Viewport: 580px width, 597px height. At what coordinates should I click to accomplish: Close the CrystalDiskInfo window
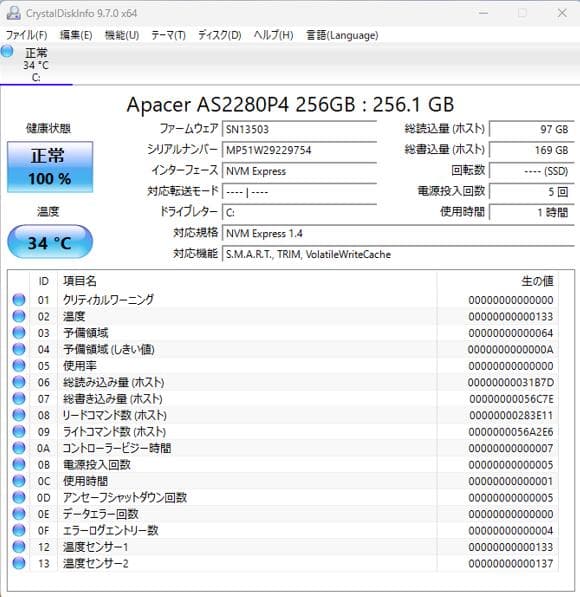tap(562, 13)
